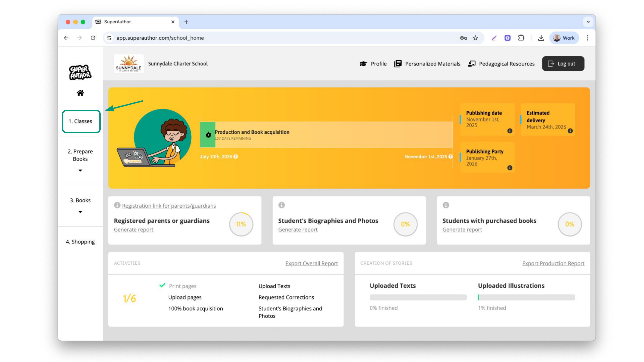Generate report for Students with purchased books
644x362 pixels.
point(462,230)
